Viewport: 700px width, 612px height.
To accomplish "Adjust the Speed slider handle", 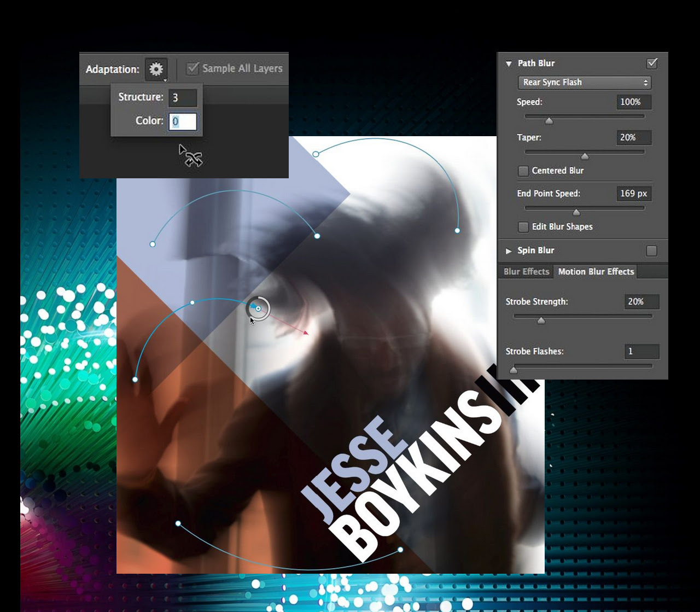I will 549,121.
